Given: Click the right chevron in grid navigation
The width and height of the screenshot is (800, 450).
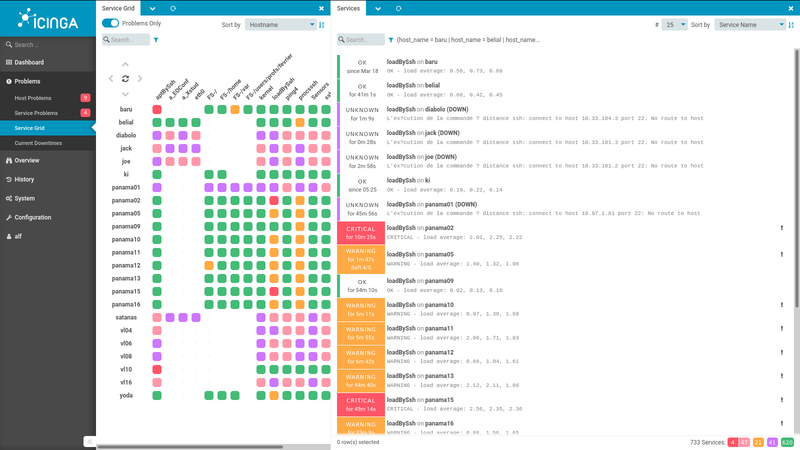Looking at the screenshot, I should (x=139, y=78).
